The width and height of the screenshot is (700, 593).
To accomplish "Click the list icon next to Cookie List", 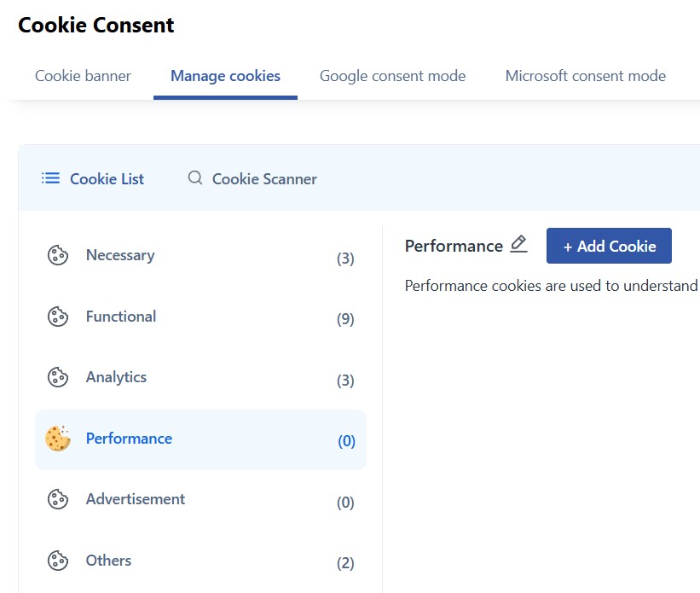I will pyautogui.click(x=50, y=178).
